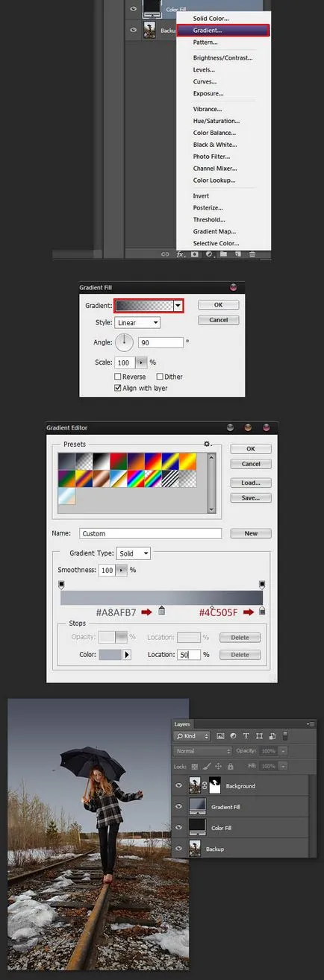
Task: Filter layers by pixel layer icon
Action: [x=220, y=735]
